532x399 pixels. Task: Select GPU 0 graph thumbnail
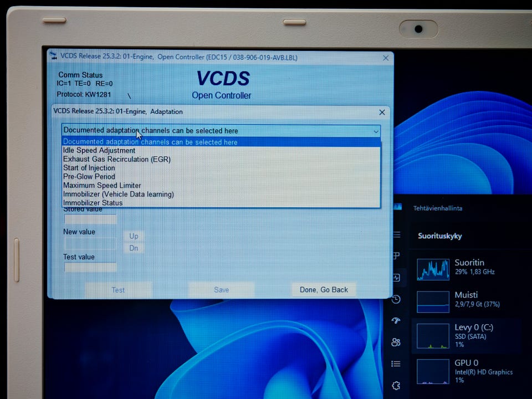433,371
